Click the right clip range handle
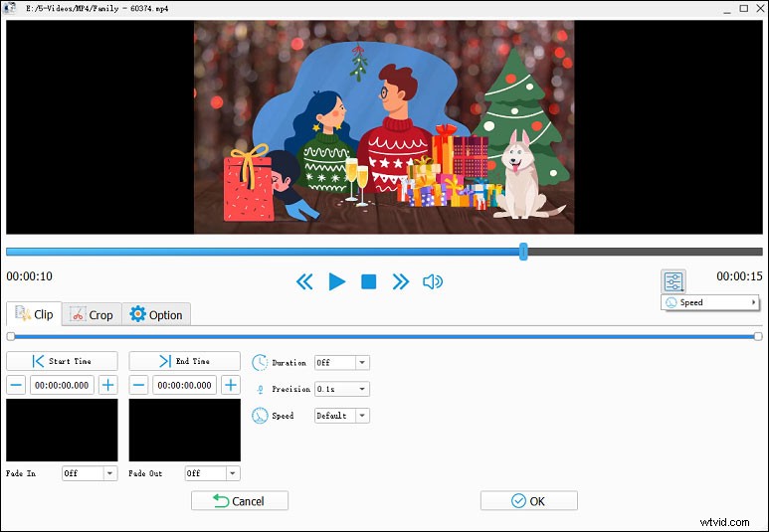The height and width of the screenshot is (532, 769). (758, 336)
